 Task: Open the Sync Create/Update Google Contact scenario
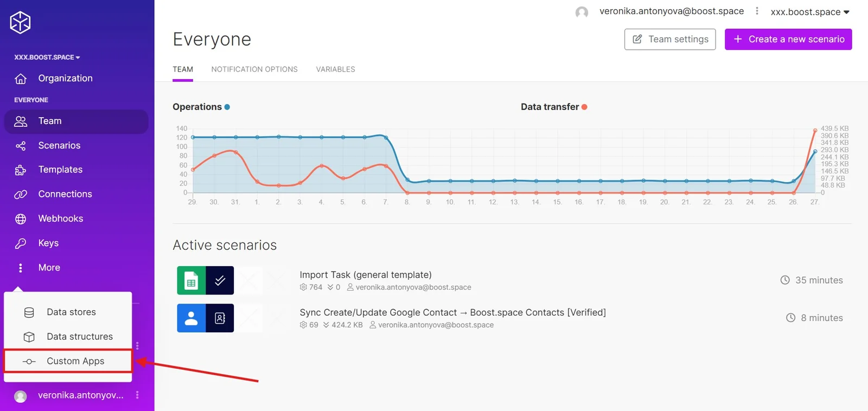click(x=452, y=312)
